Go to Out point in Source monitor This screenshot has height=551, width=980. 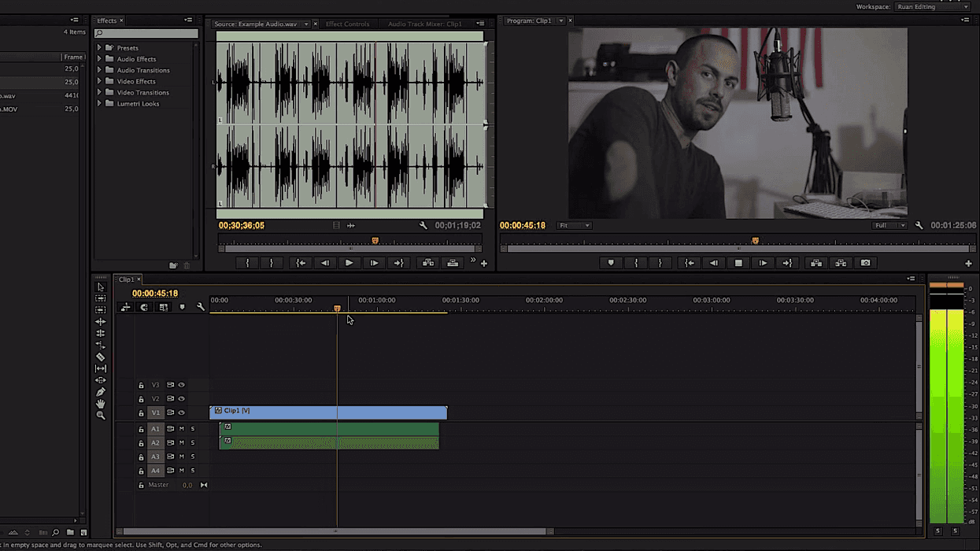[x=398, y=263]
